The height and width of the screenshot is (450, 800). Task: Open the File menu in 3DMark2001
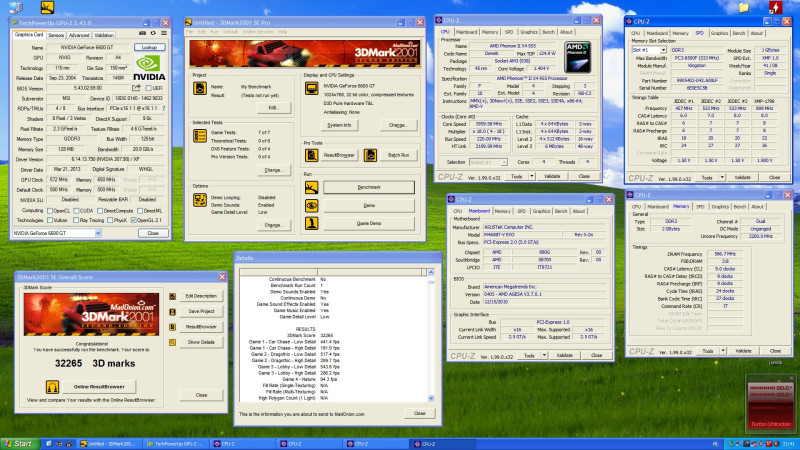point(189,32)
